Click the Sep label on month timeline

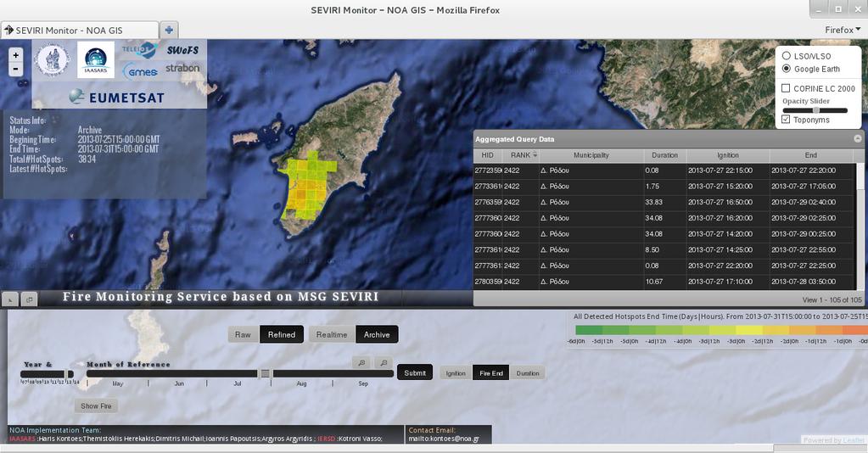tap(363, 383)
